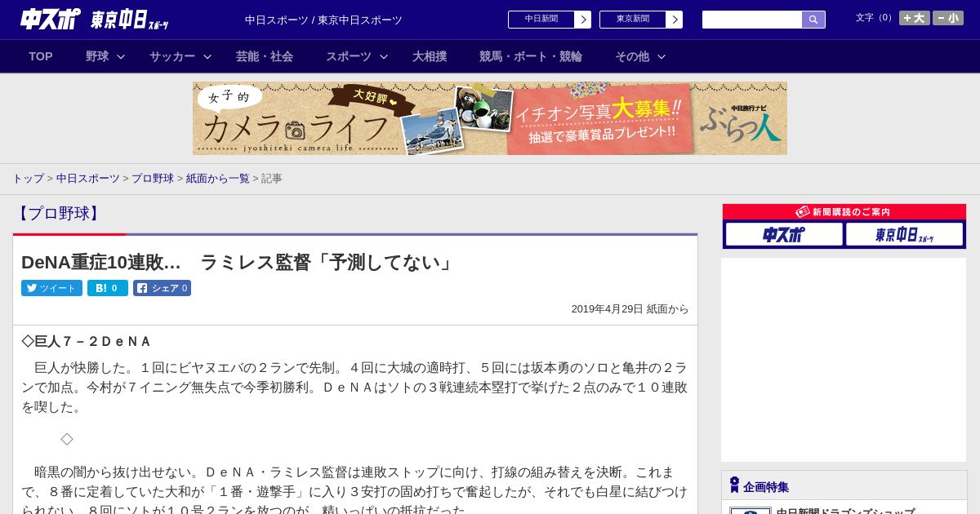
Task: Click the score line ◇巨人７－２ＤｅＮＡ
Action: [87, 341]
